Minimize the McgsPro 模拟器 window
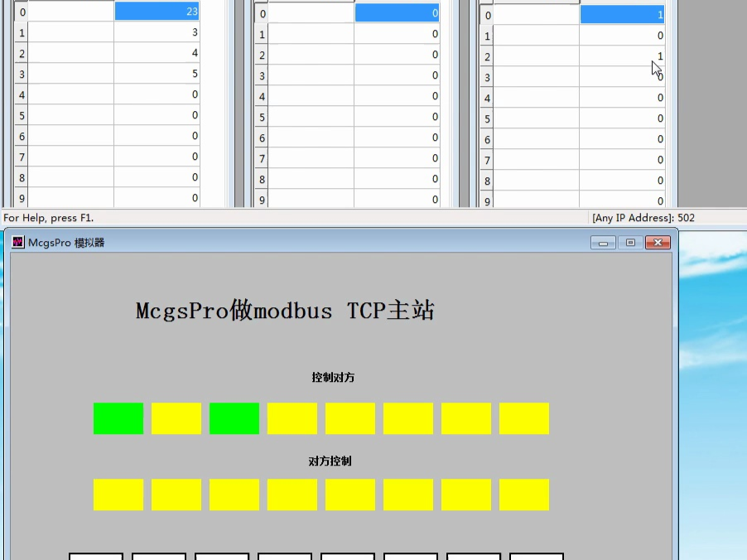 point(603,243)
